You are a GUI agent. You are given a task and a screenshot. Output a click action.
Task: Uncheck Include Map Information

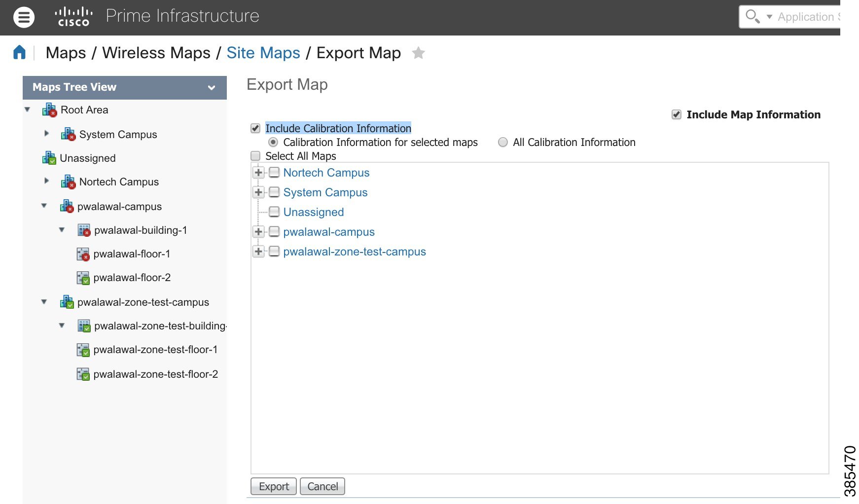tap(677, 114)
